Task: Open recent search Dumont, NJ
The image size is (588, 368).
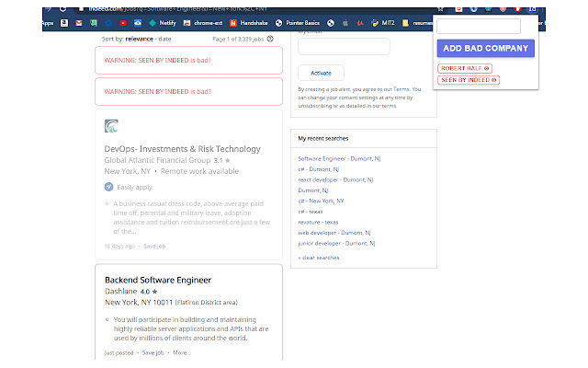Action: [313, 190]
